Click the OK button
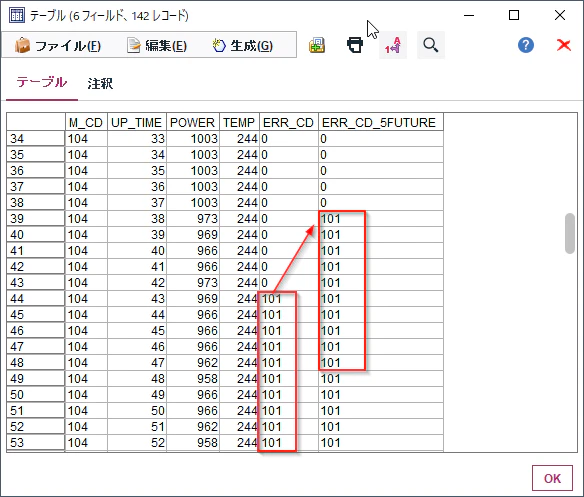 552,478
